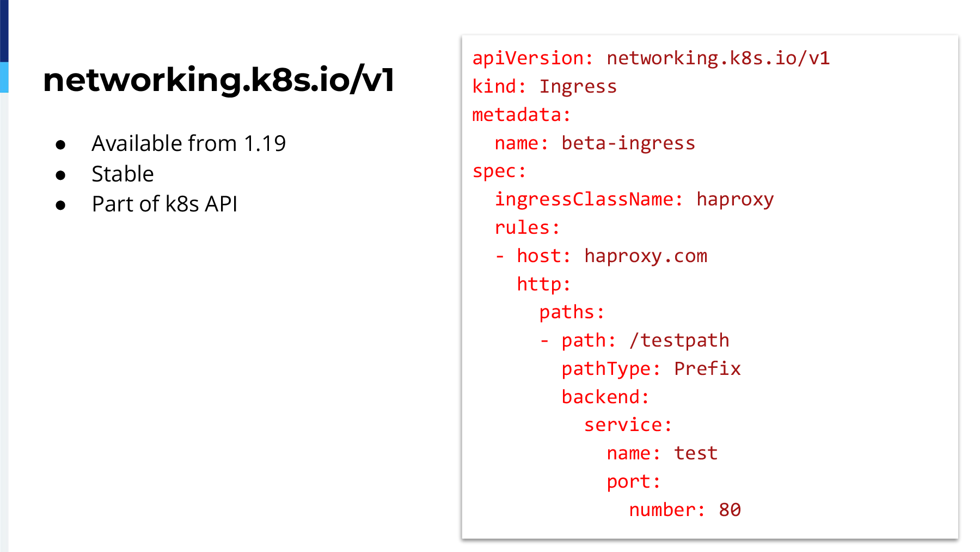Click the 'backend:' key
This screenshot has width=980, height=552.
(x=605, y=397)
